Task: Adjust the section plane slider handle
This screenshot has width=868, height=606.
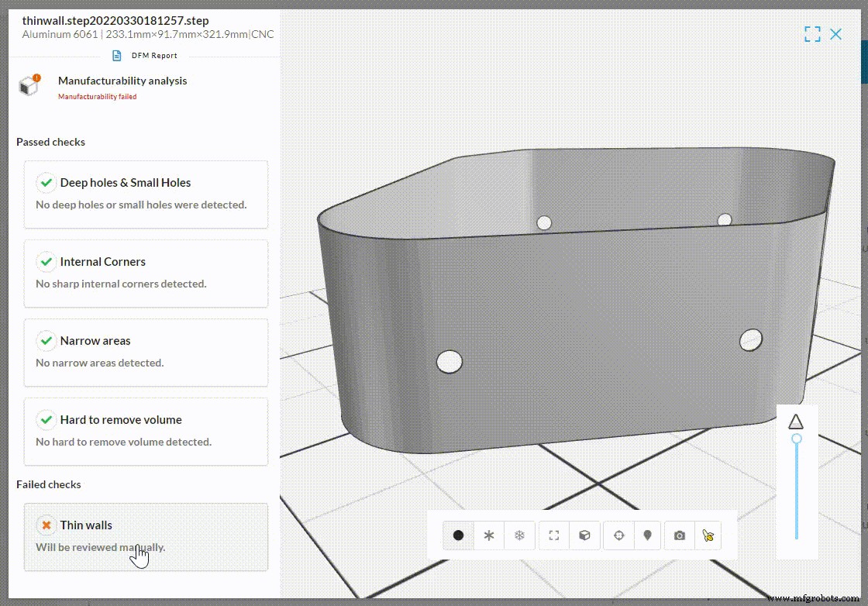Action: [797, 439]
